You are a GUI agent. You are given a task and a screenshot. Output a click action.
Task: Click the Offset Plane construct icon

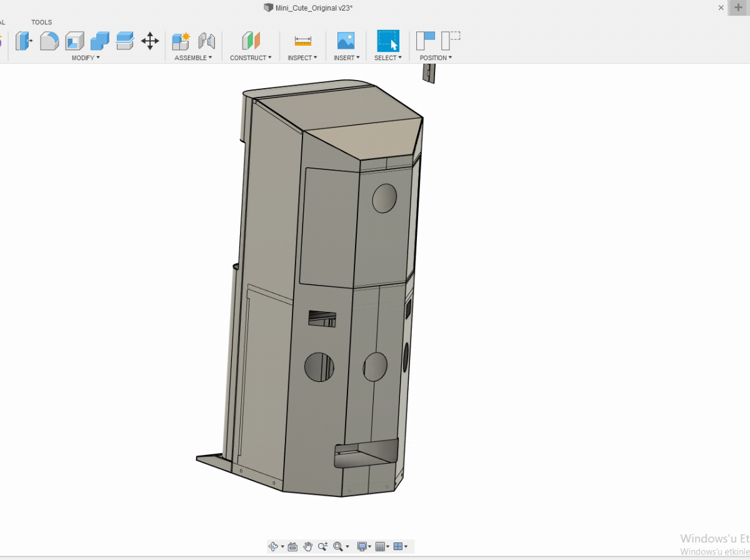click(x=251, y=41)
